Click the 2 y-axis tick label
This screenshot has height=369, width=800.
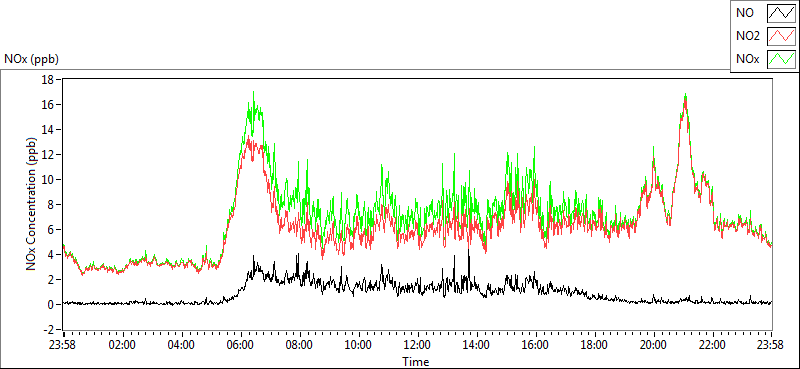[51, 280]
